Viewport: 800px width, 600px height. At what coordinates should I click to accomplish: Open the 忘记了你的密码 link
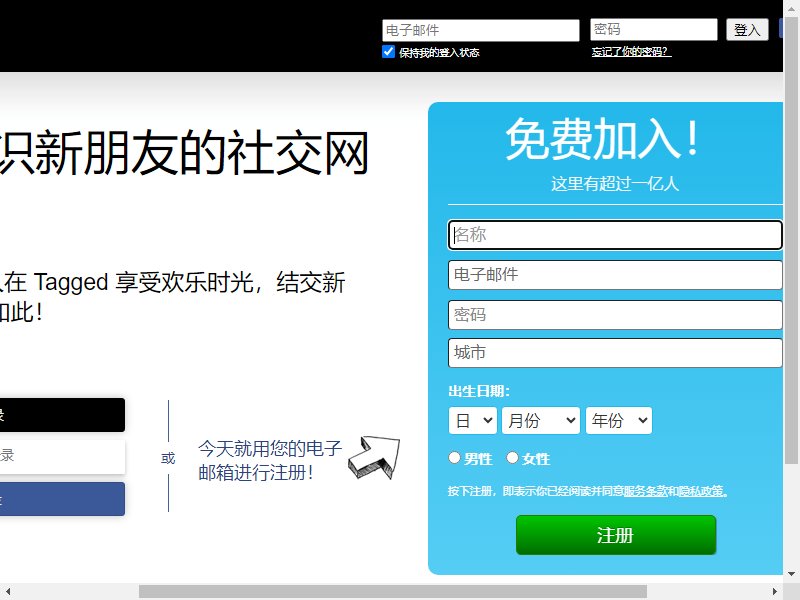coord(631,52)
